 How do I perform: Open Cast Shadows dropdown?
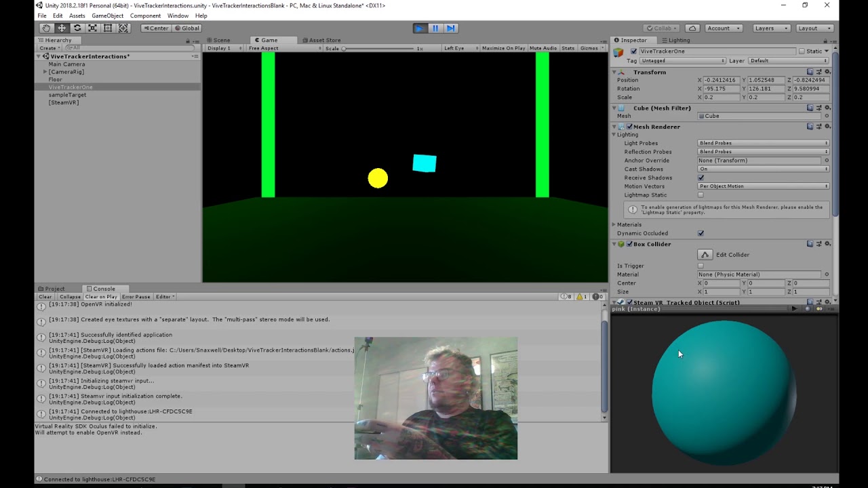[x=764, y=169]
